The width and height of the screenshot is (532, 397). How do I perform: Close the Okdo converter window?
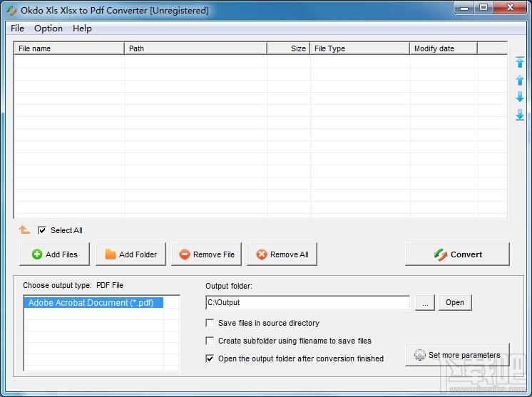point(510,7)
